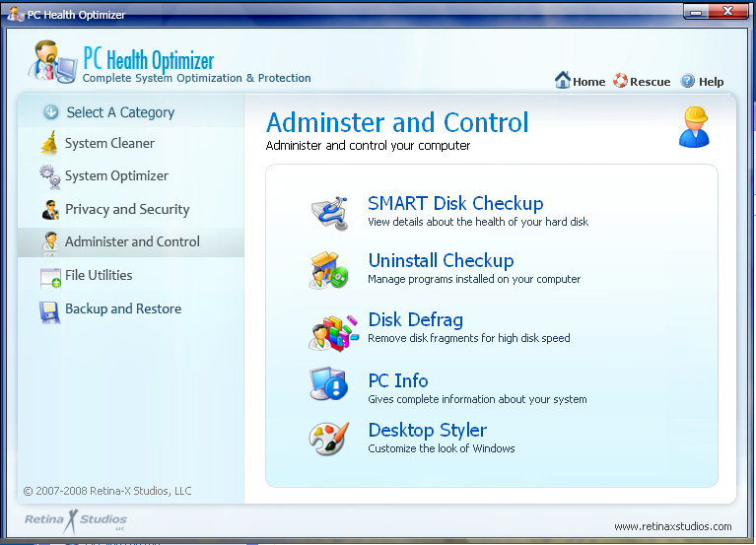This screenshot has width=756, height=545.
Task: Click the System Cleaner broom icon
Action: pos(49,143)
